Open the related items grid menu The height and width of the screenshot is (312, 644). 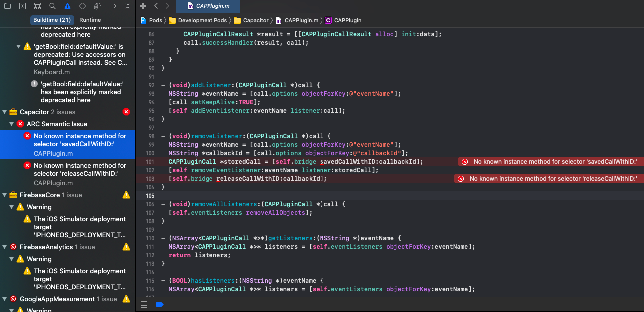pyautogui.click(x=143, y=6)
